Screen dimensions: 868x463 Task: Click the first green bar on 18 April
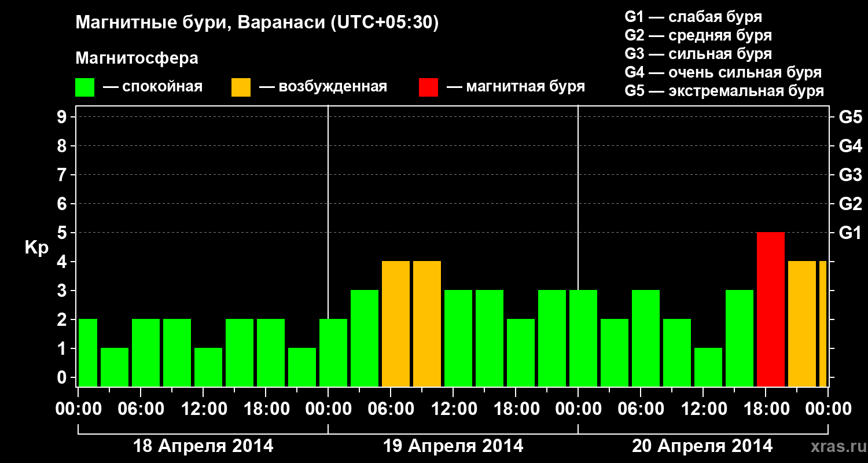point(88,352)
